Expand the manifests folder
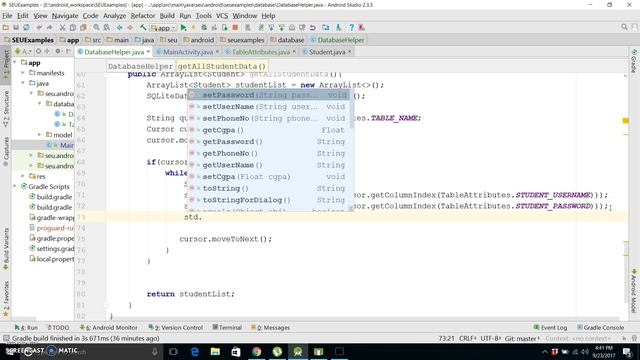The image size is (640, 360). point(23,73)
